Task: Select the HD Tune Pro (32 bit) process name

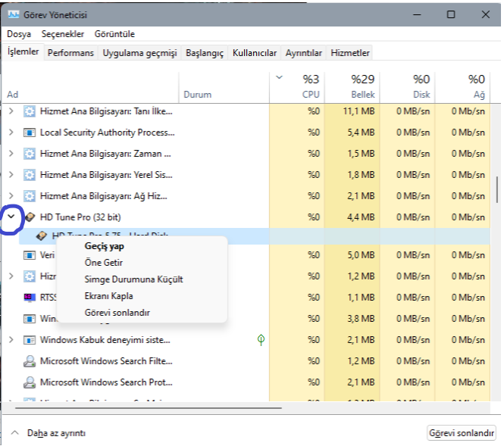Action: [x=80, y=217]
